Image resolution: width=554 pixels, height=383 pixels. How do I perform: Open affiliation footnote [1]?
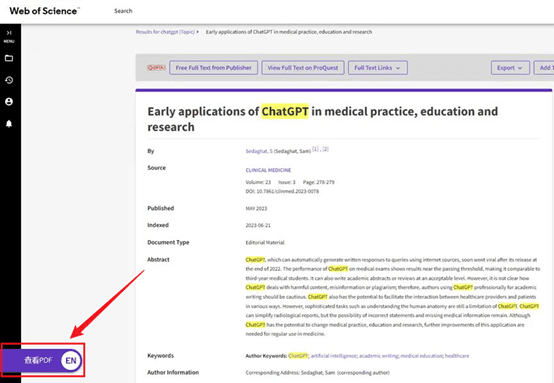(315, 149)
